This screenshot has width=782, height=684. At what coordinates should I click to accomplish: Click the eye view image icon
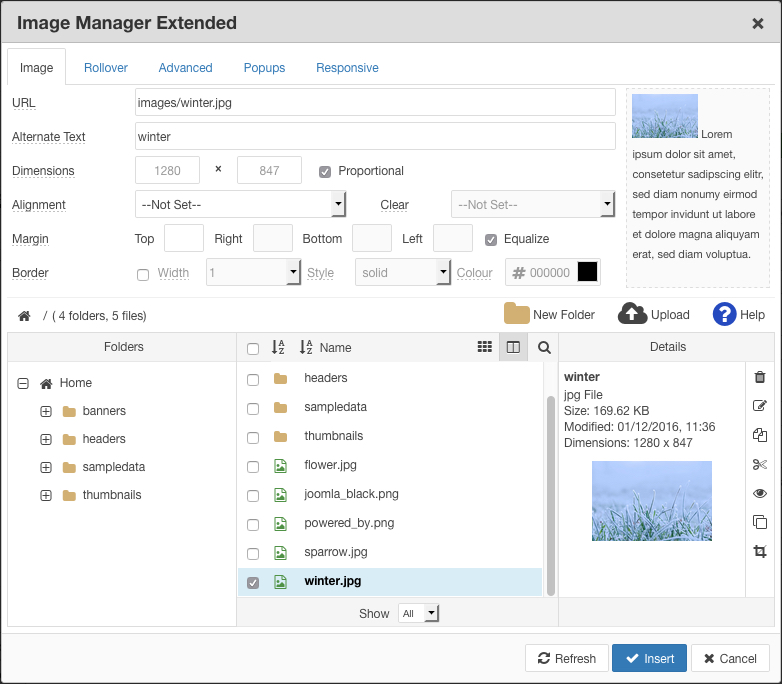(x=760, y=493)
